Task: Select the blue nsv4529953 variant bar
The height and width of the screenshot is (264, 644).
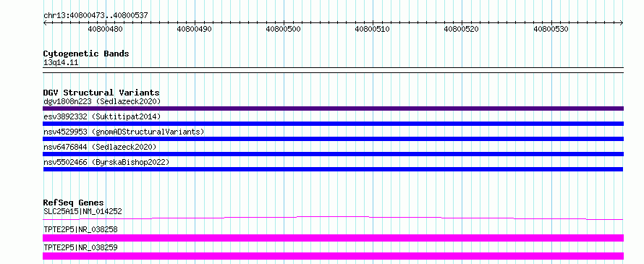Action: pos(333,139)
